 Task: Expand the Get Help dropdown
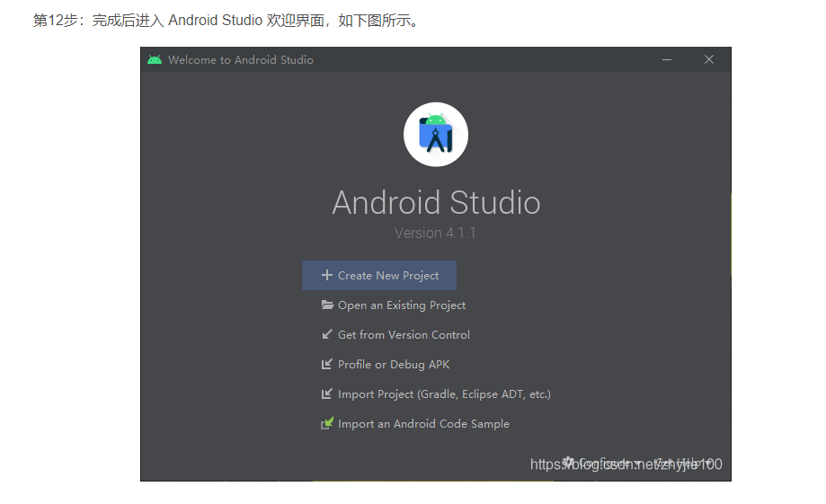pyautogui.click(x=684, y=463)
